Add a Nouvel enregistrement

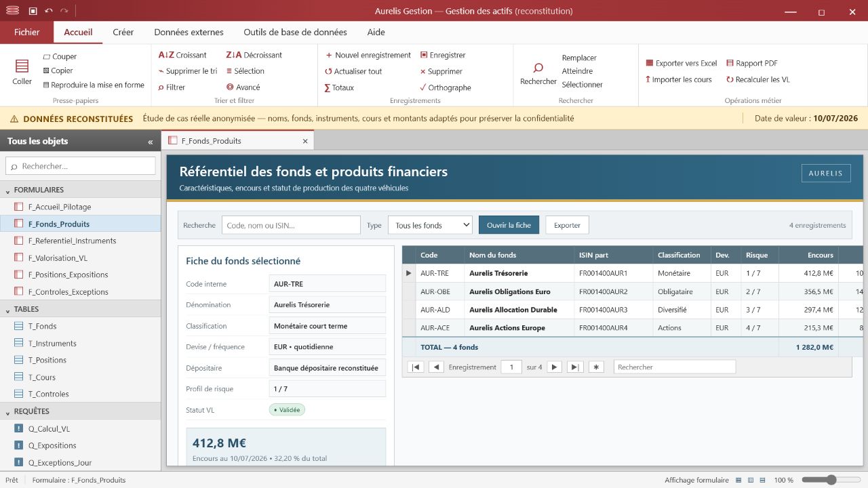tap(368, 55)
